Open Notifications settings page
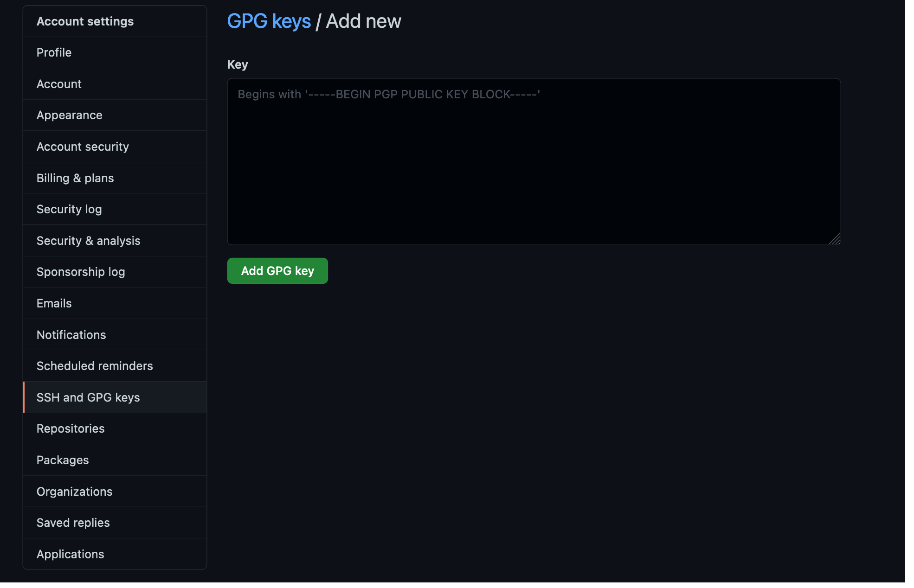 tap(71, 334)
